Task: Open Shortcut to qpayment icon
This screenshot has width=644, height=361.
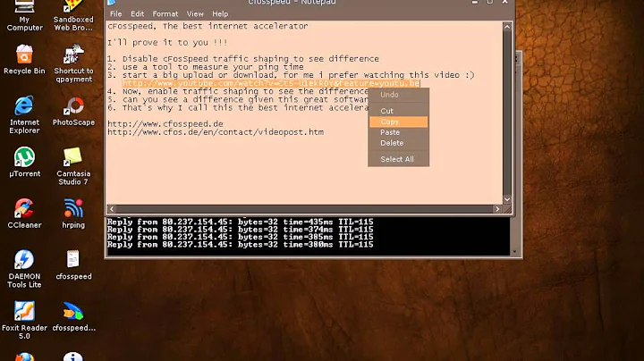Action: click(73, 63)
